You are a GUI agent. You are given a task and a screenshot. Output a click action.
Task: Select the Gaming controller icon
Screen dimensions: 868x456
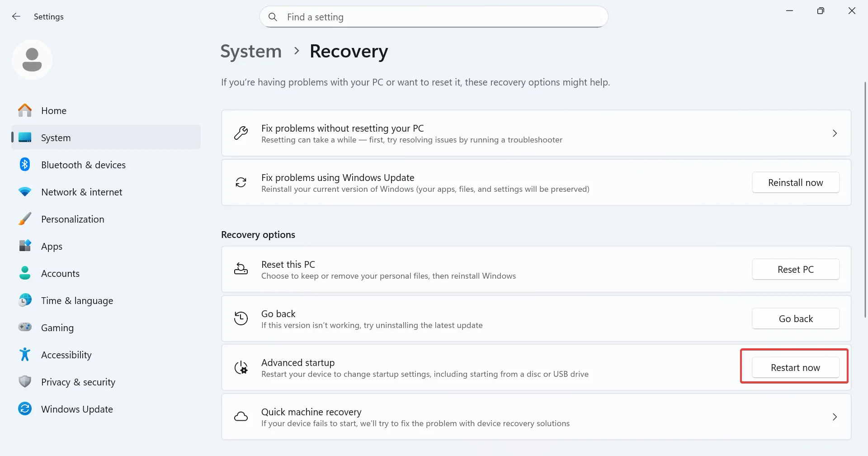pos(25,328)
